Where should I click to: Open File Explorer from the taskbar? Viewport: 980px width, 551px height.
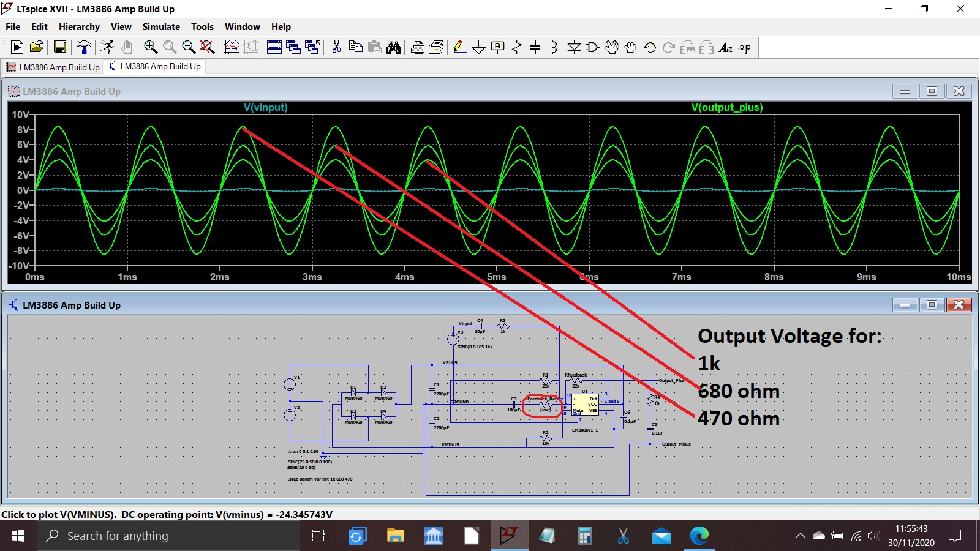click(x=395, y=536)
